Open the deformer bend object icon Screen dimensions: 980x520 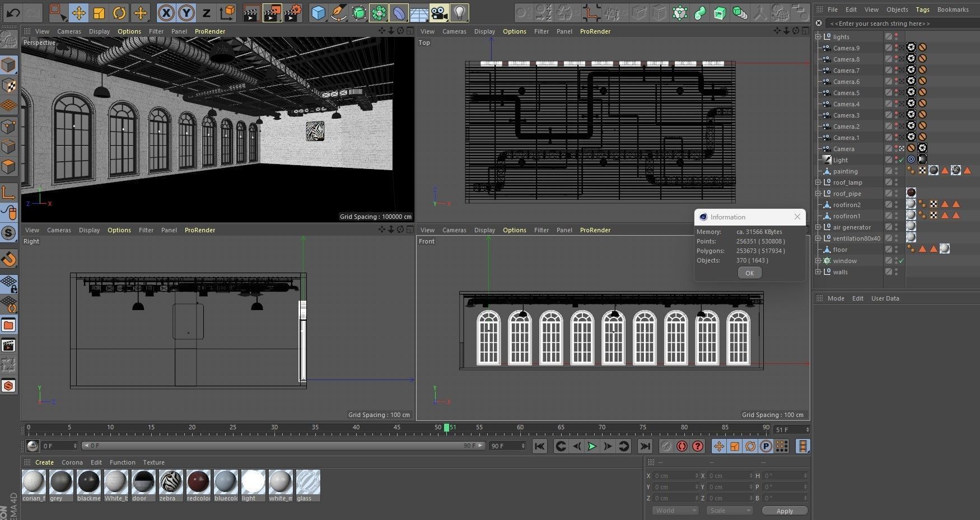[x=399, y=12]
